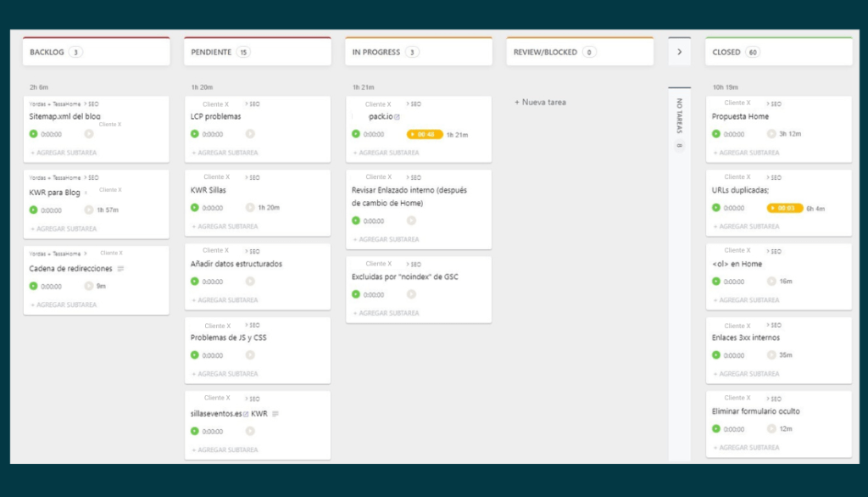Start timer on Enlaces 3xx internos card
The width and height of the screenshot is (868, 497).
pos(771,355)
